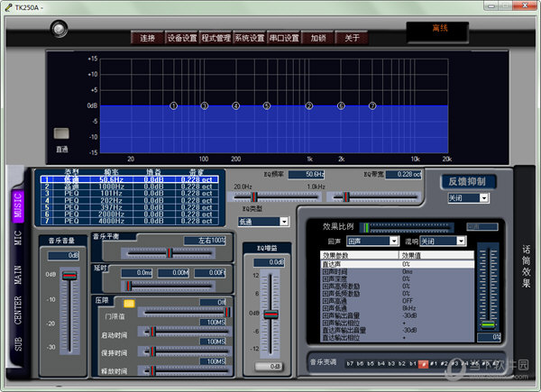Select EQ table row 7 with 4000Hz
The image size is (541, 392).
tap(129, 222)
